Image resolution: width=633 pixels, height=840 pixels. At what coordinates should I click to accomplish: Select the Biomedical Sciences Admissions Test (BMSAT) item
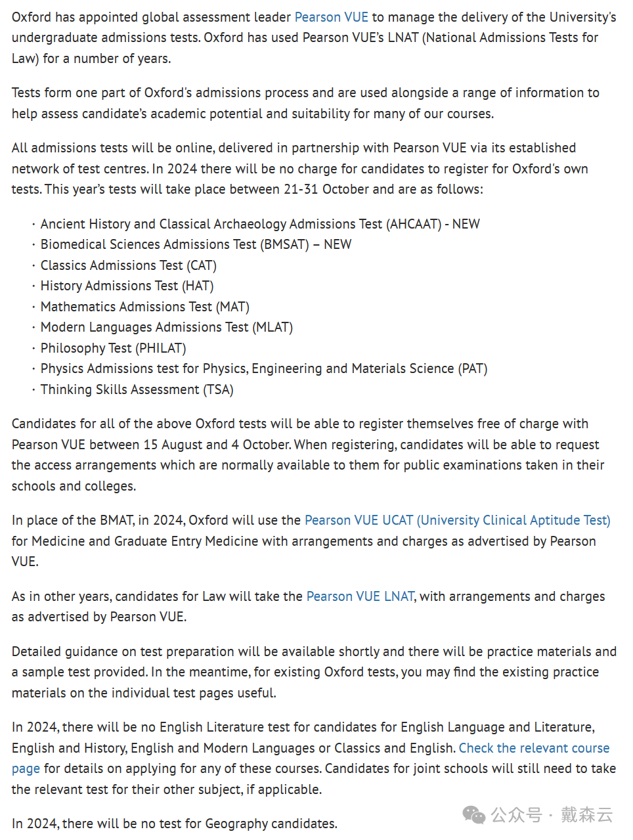pyautogui.click(x=196, y=244)
